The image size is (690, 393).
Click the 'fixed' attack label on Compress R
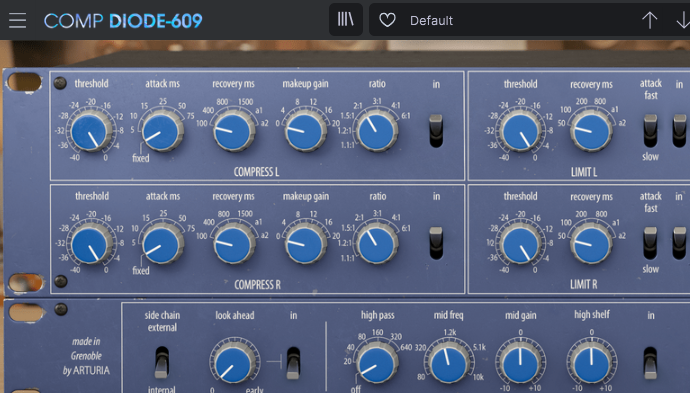pos(141,271)
